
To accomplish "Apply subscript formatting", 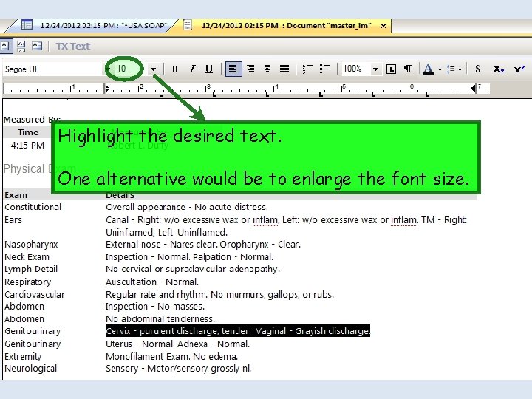I will point(499,69).
